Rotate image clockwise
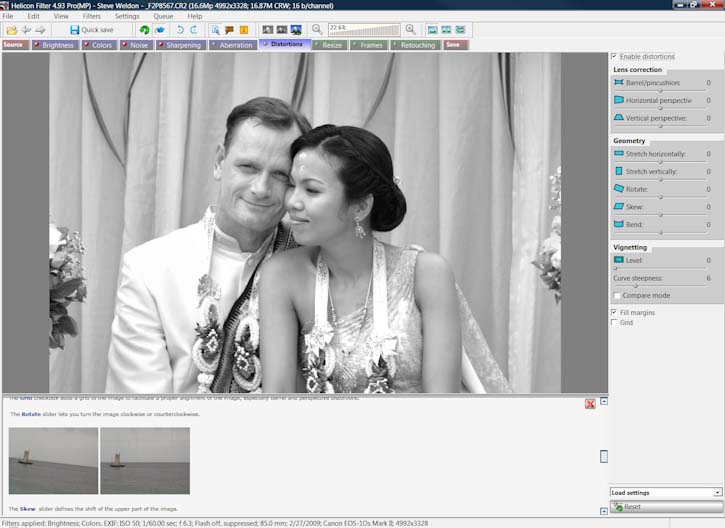Image resolution: width=725 pixels, height=528 pixels. point(194,30)
